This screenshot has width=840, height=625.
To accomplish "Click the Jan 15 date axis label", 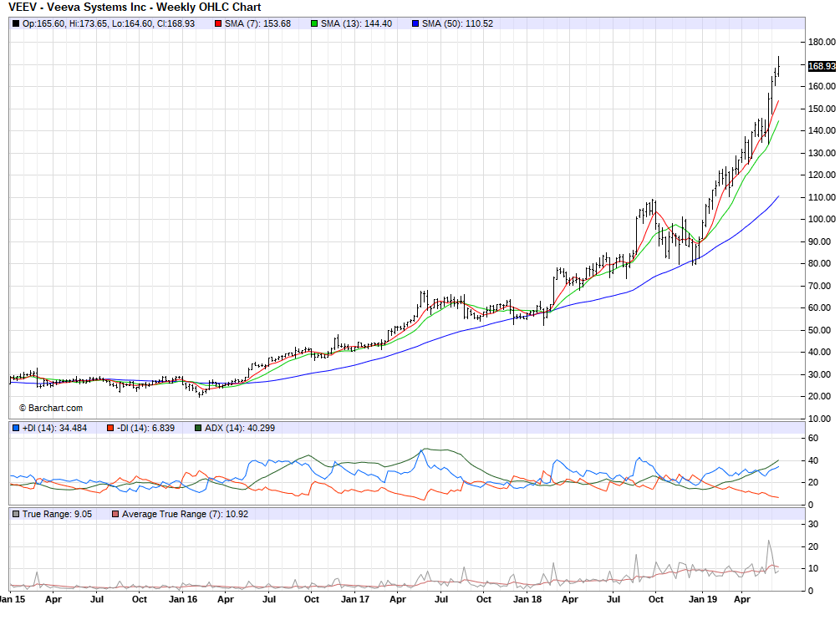I will [x=12, y=599].
